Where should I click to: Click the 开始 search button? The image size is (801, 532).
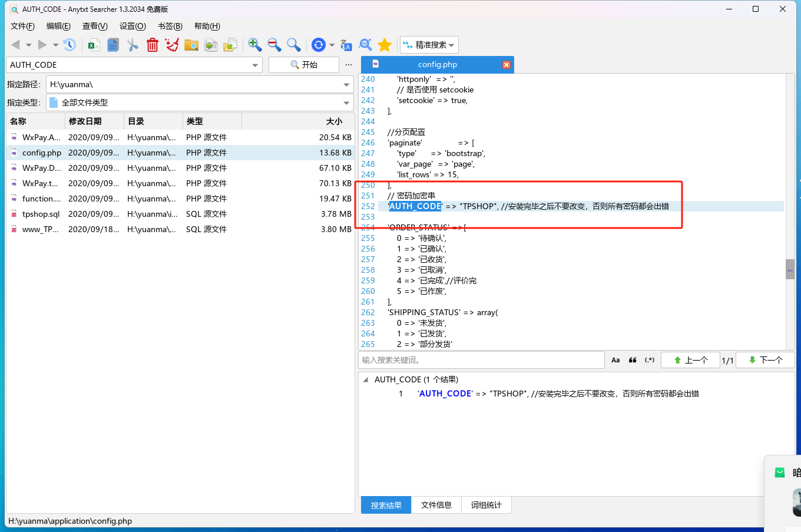click(x=304, y=65)
